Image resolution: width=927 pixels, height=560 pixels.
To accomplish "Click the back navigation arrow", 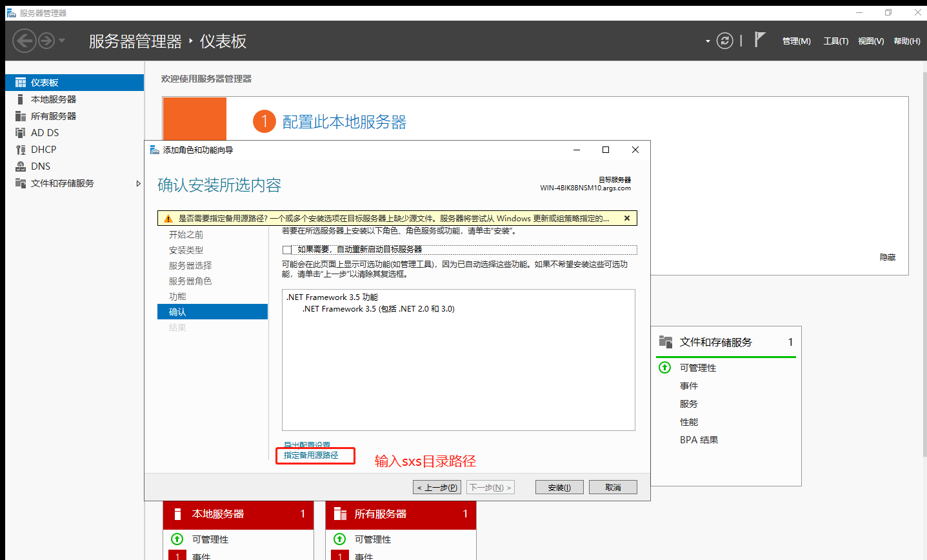I will pyautogui.click(x=25, y=40).
